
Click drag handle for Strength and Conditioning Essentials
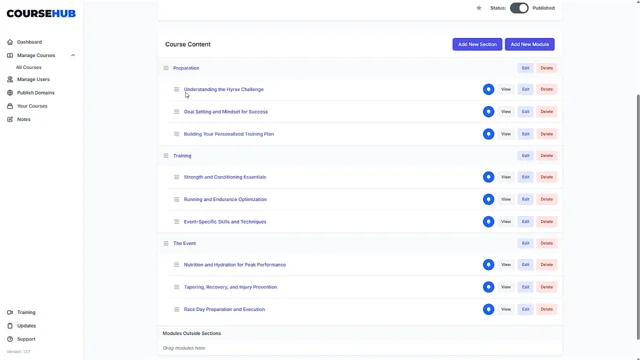pos(176,177)
